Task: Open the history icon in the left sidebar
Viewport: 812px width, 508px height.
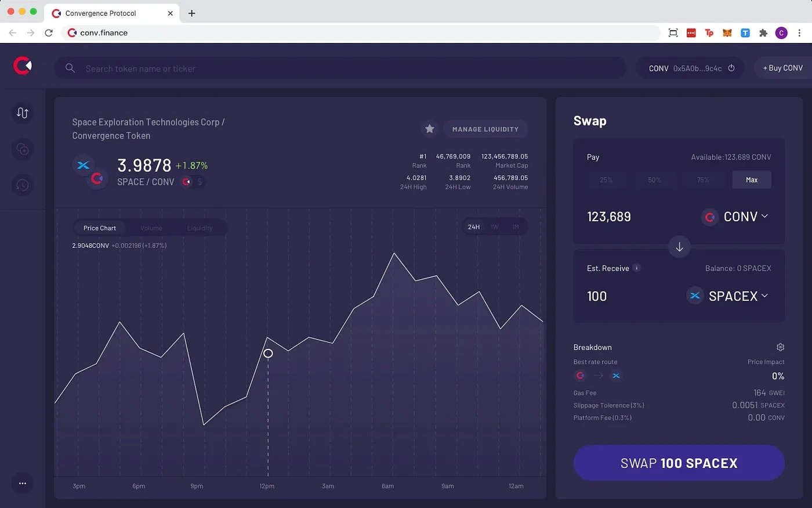Action: point(23,185)
